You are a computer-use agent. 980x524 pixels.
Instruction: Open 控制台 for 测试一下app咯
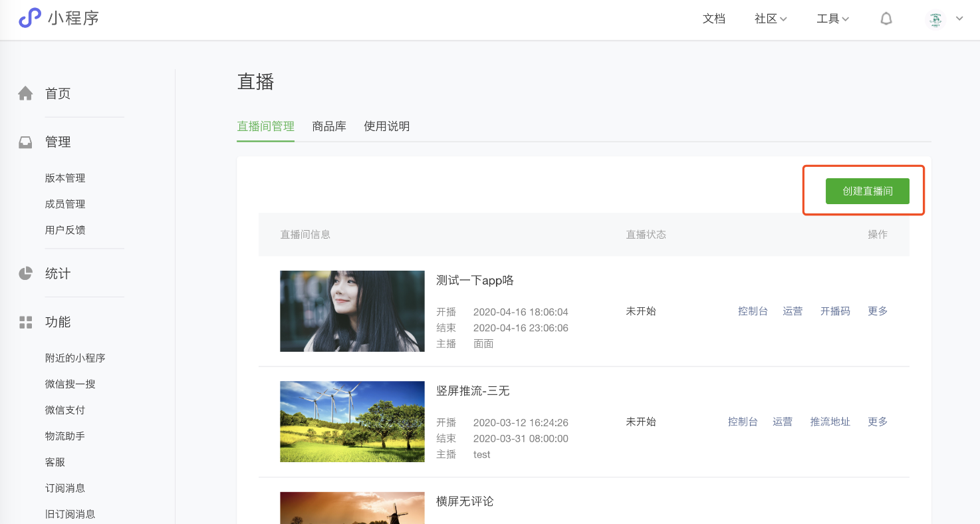coord(753,311)
